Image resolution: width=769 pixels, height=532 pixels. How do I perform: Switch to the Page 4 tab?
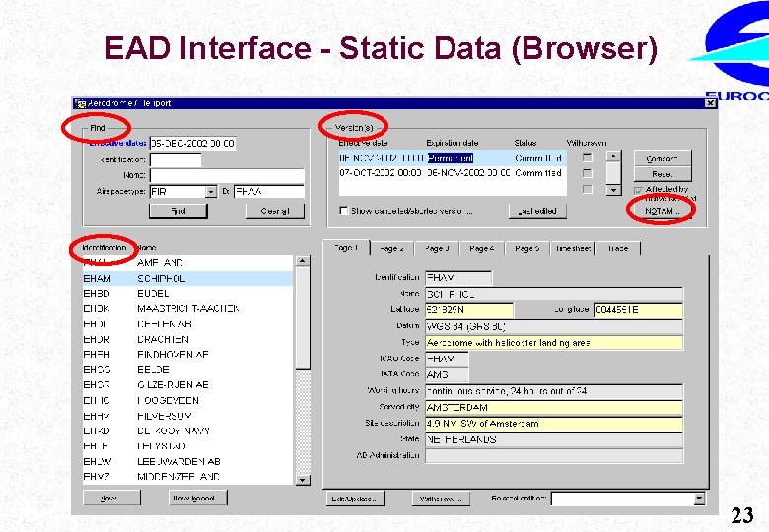[481, 249]
